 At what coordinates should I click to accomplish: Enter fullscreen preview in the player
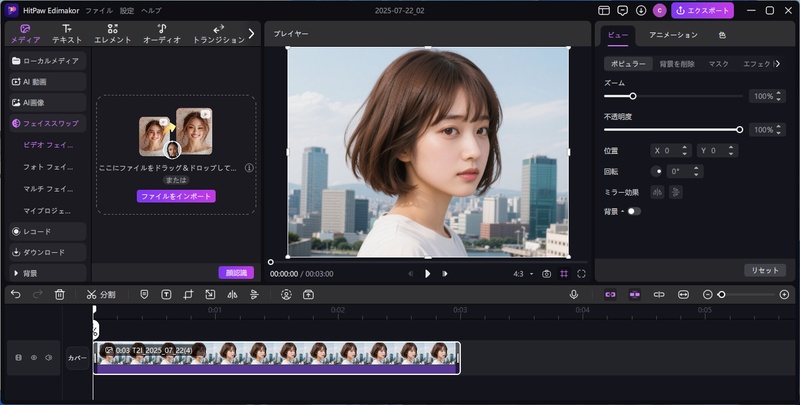581,274
